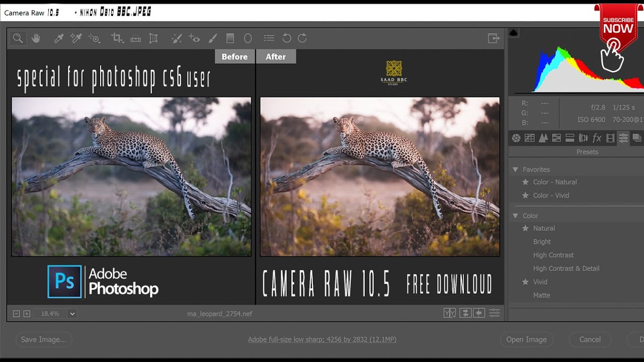Apply the Natural color preset
Viewport: 644px width, 362px height.
[544, 228]
